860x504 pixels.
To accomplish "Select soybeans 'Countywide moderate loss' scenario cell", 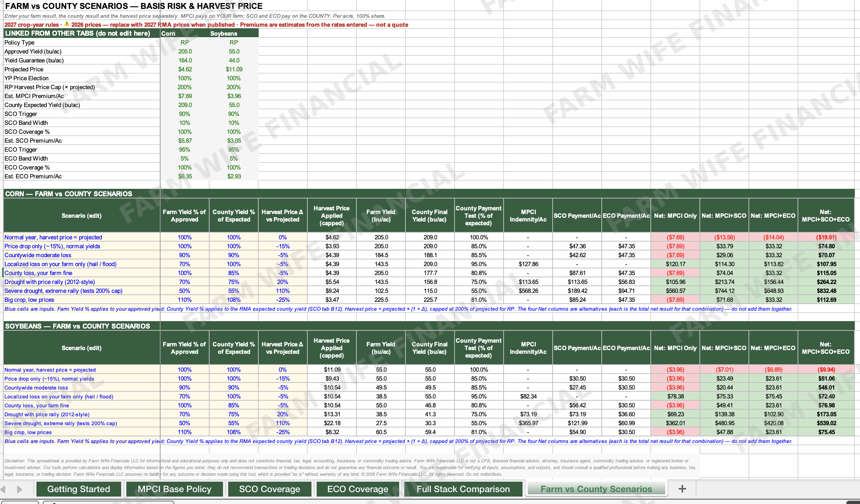I will tap(82, 388).
